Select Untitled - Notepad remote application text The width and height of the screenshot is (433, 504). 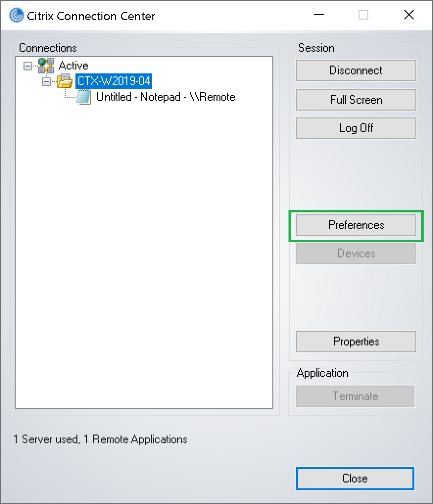coord(166,97)
